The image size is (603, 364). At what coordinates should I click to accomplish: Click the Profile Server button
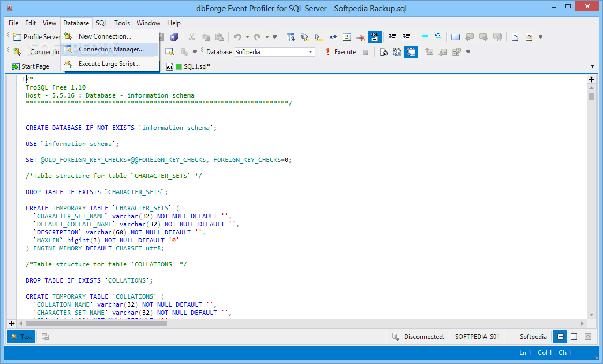click(36, 37)
